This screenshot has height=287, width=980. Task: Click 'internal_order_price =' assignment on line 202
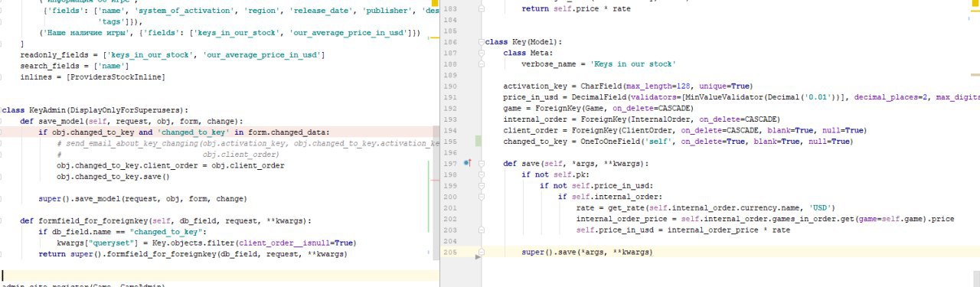tap(765, 219)
